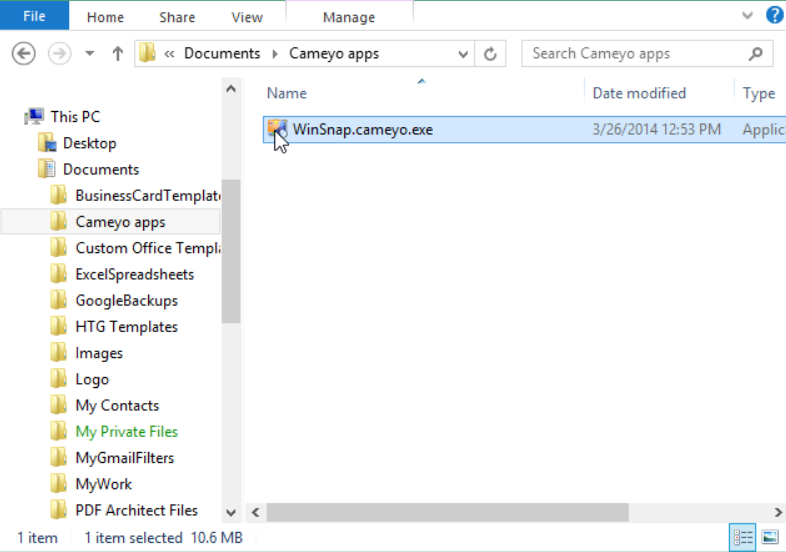
Task: Refresh the Cameyo apps folder
Action: pos(490,54)
